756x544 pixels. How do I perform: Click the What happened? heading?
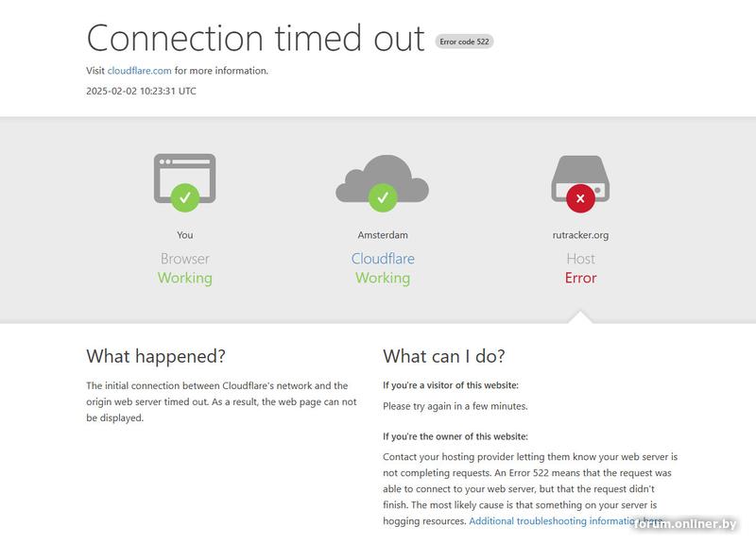[x=156, y=357]
